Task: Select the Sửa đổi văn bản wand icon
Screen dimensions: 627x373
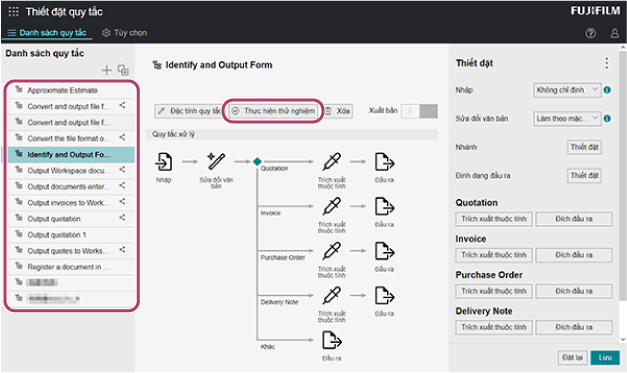Action: [x=216, y=161]
